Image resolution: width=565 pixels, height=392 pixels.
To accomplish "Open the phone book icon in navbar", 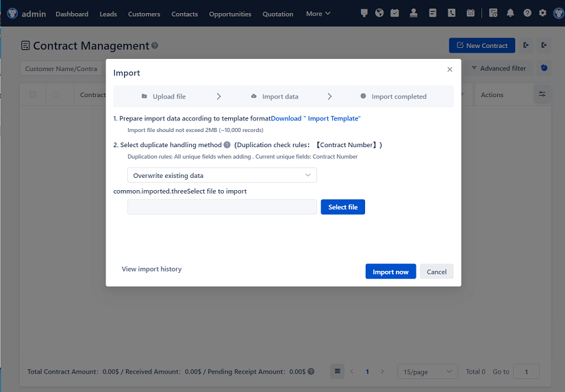I will coord(451,13).
